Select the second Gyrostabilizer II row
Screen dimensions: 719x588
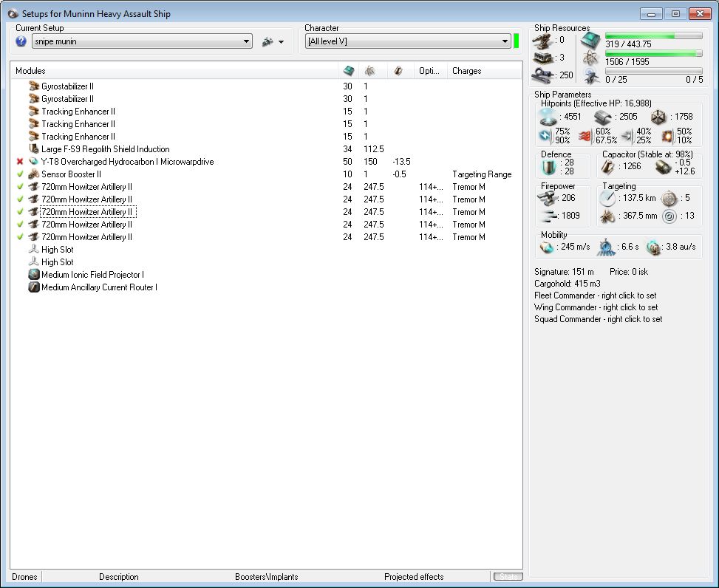pos(266,98)
